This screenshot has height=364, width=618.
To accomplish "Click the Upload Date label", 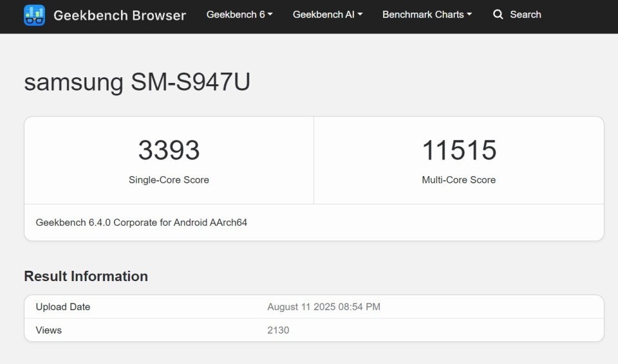I will click(x=63, y=307).
